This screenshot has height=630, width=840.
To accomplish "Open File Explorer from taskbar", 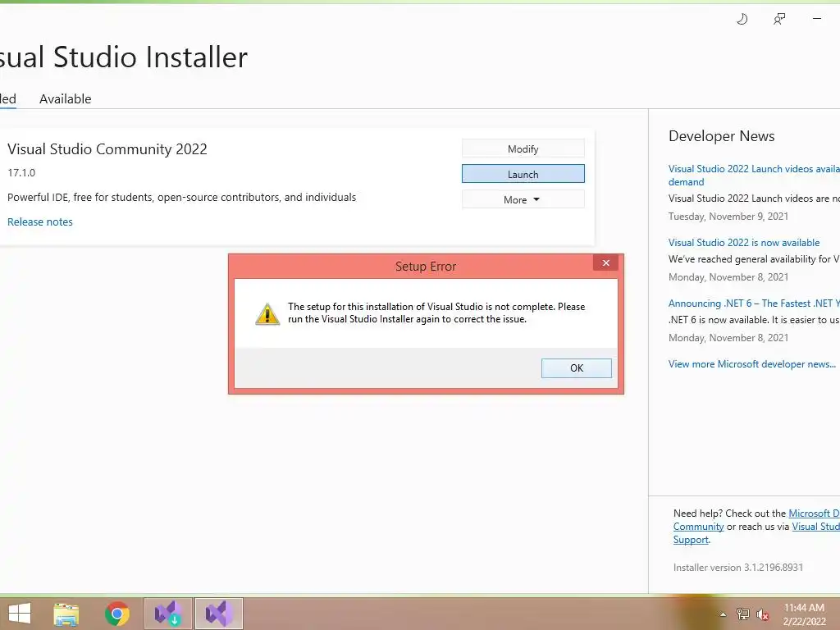I will coord(66,614).
